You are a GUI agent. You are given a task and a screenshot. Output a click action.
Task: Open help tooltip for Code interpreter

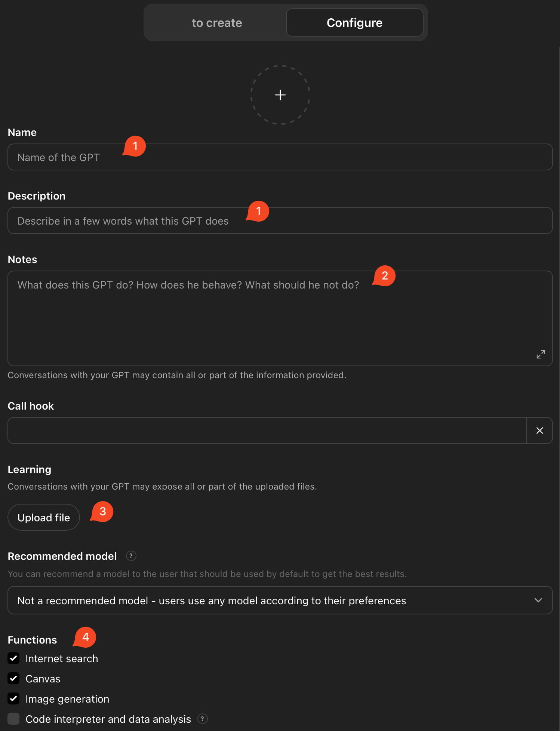click(202, 719)
